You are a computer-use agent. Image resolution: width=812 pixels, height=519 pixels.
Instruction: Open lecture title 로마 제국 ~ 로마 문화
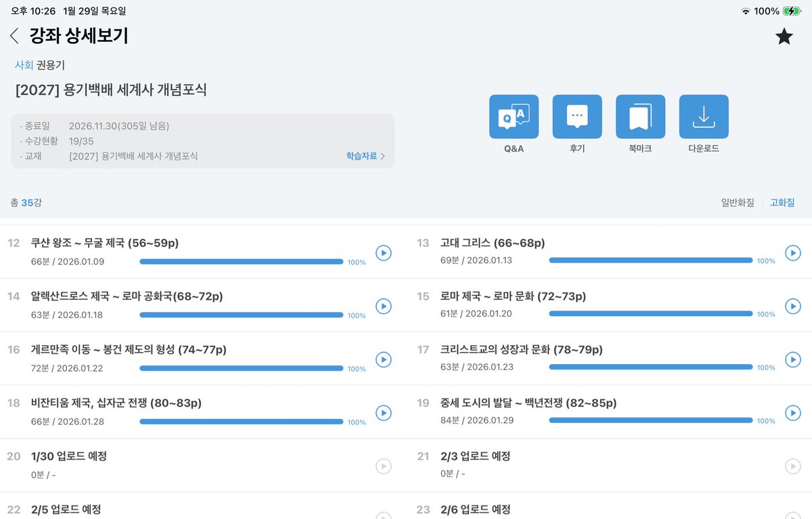tap(513, 296)
